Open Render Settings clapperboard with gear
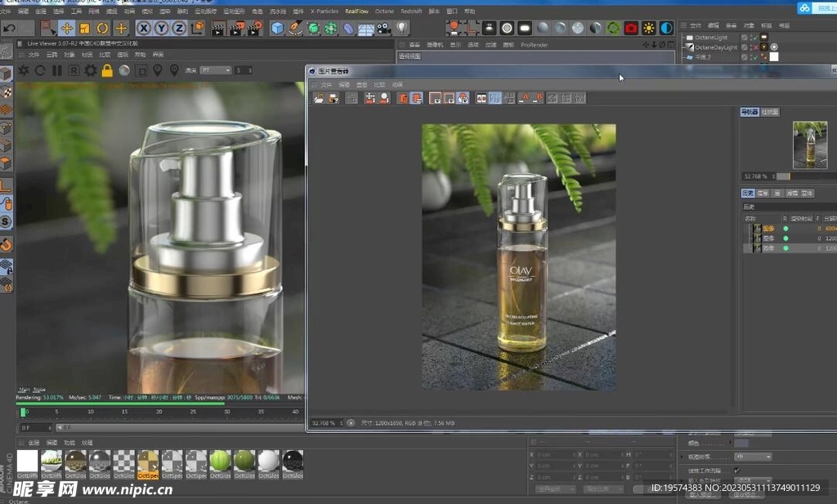 255,29
